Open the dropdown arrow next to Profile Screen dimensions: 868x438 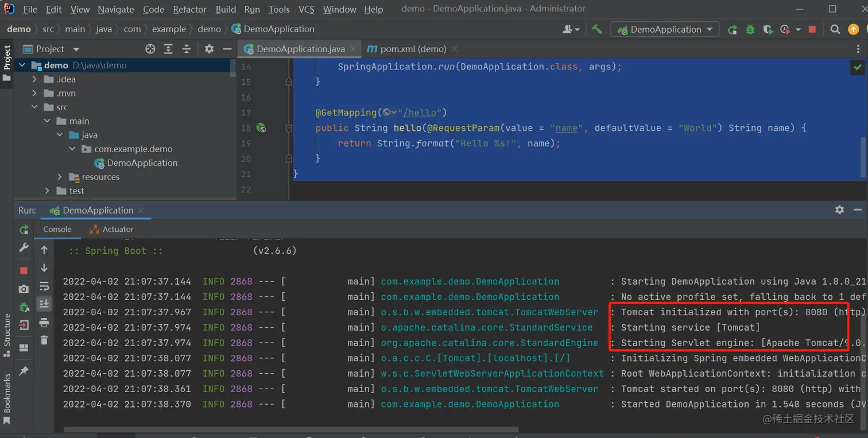click(x=798, y=29)
